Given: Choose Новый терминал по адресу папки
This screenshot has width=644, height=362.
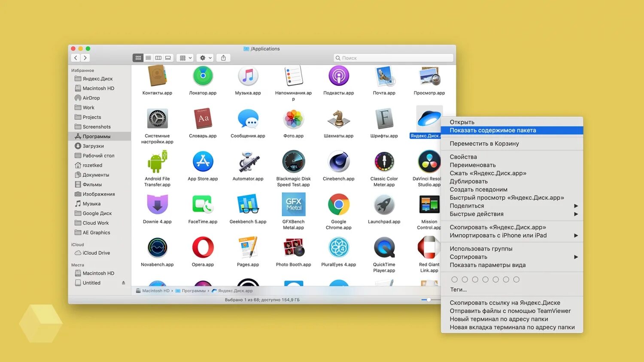Looking at the screenshot, I should click(512, 319).
